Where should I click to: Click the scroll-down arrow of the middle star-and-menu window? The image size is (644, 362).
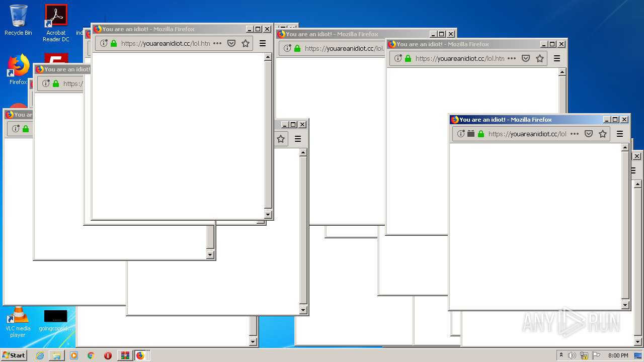click(x=303, y=310)
